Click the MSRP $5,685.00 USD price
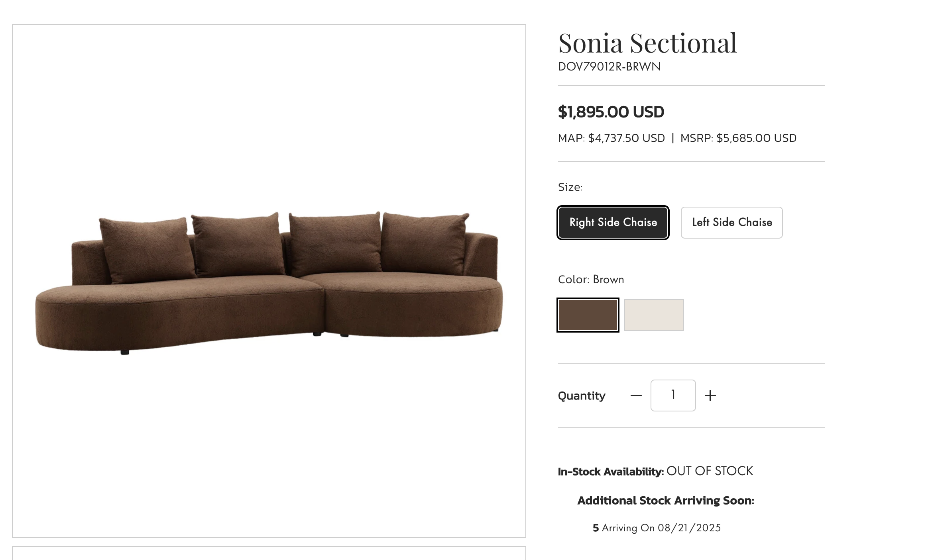This screenshot has width=928, height=560. (738, 138)
